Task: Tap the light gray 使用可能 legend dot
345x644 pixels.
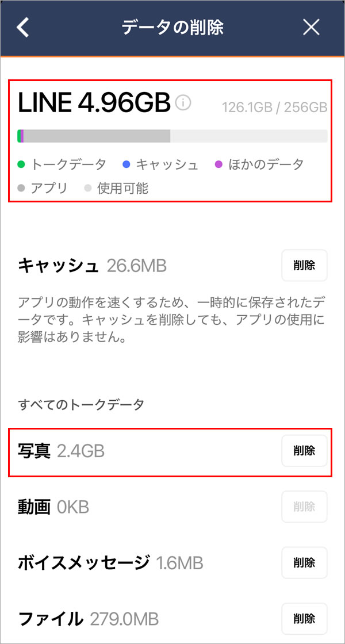Action: [x=88, y=188]
